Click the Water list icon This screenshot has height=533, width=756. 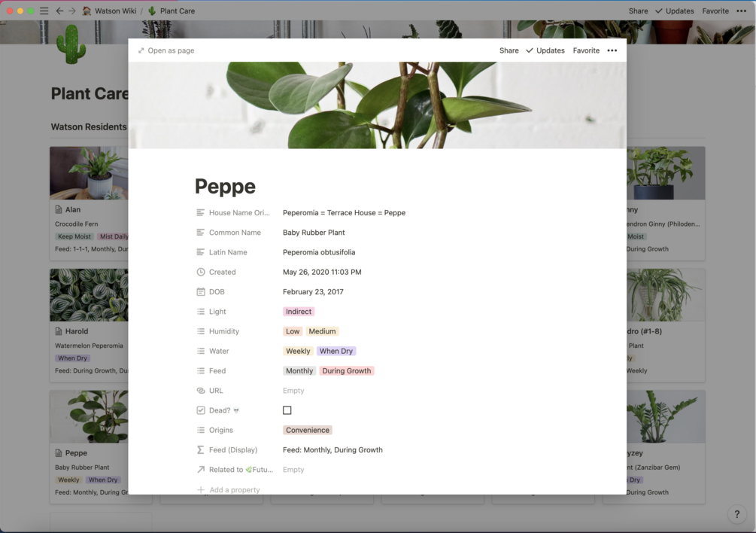coord(201,351)
